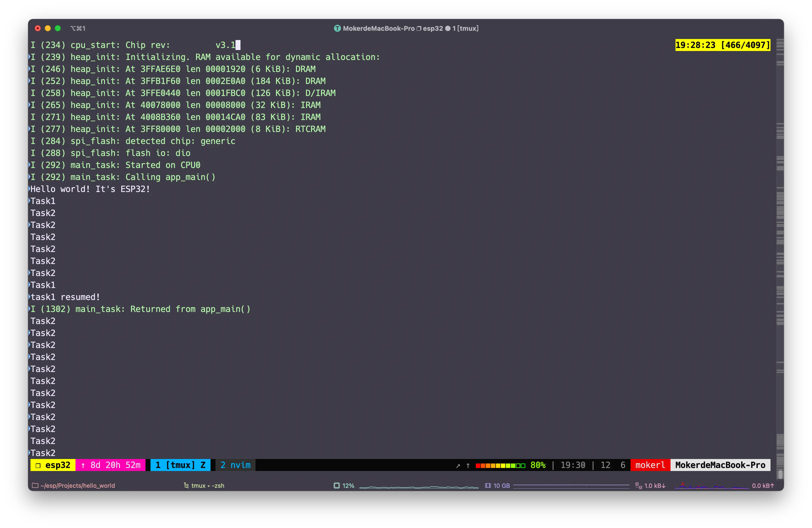The image size is (812, 528).
Task: Switch to tmux window 2 nvim
Action: (235, 465)
